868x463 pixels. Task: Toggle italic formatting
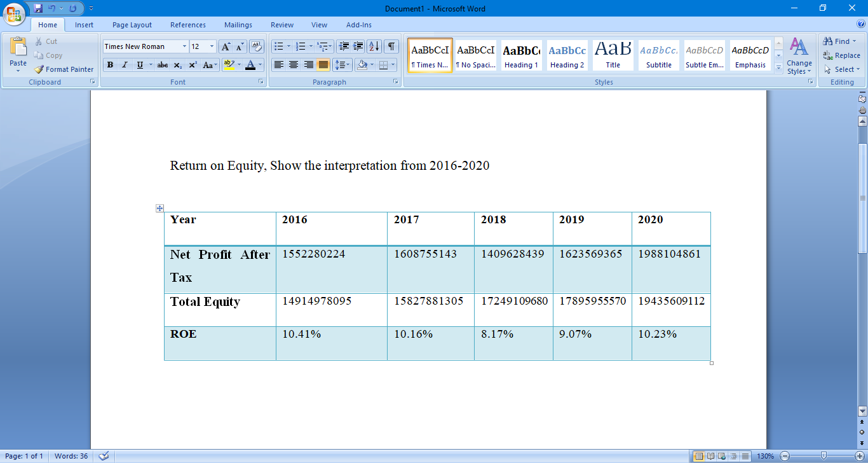click(x=125, y=65)
